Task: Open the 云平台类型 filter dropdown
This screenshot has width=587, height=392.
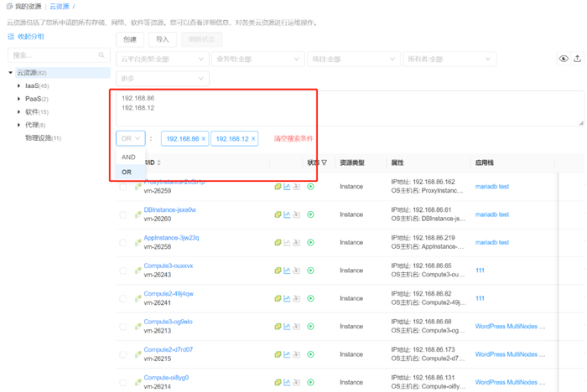Action: click(163, 59)
